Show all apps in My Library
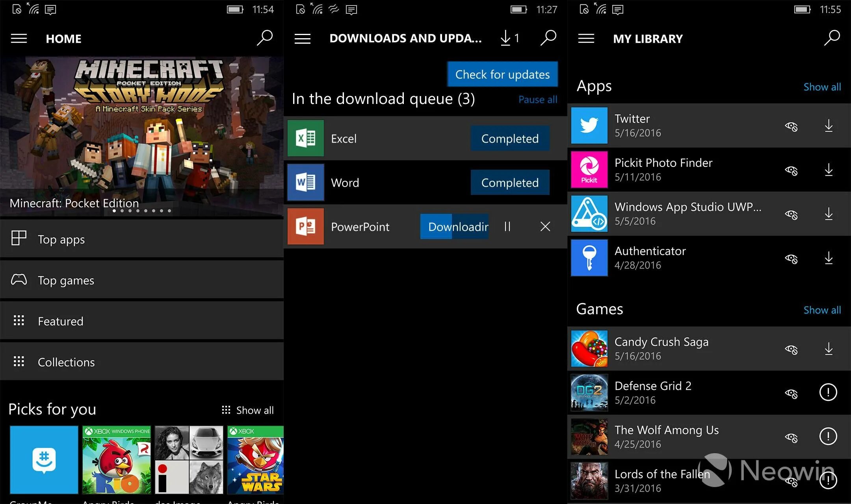 point(822,87)
